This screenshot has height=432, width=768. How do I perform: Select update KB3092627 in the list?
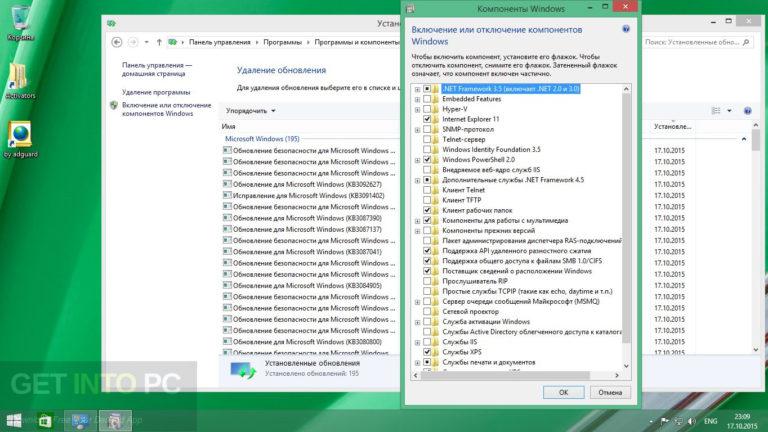pyautogui.click(x=307, y=185)
